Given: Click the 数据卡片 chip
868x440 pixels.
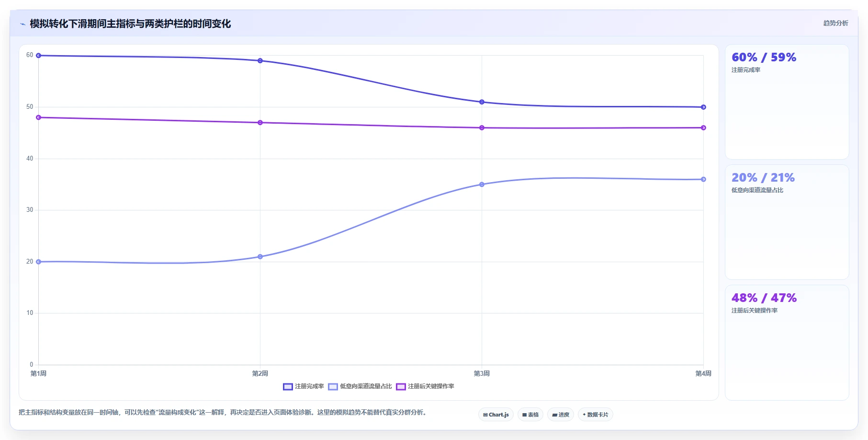Looking at the screenshot, I should (596, 415).
